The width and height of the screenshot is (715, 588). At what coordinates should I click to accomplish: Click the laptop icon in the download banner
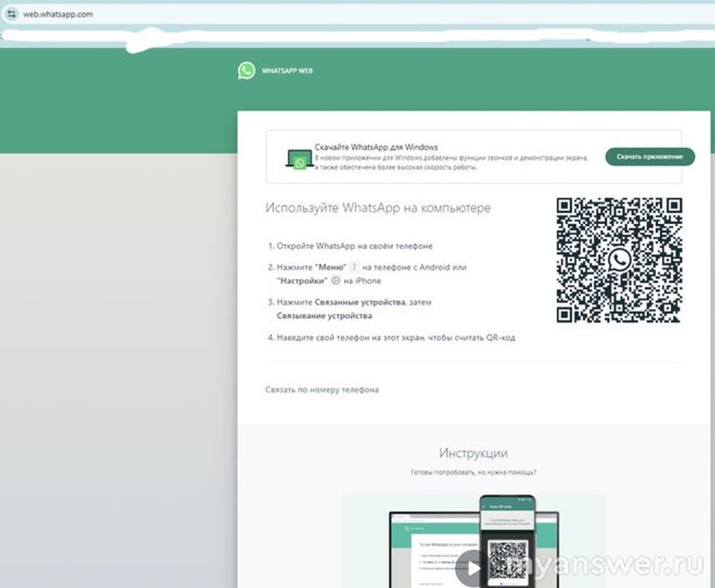[x=299, y=159]
